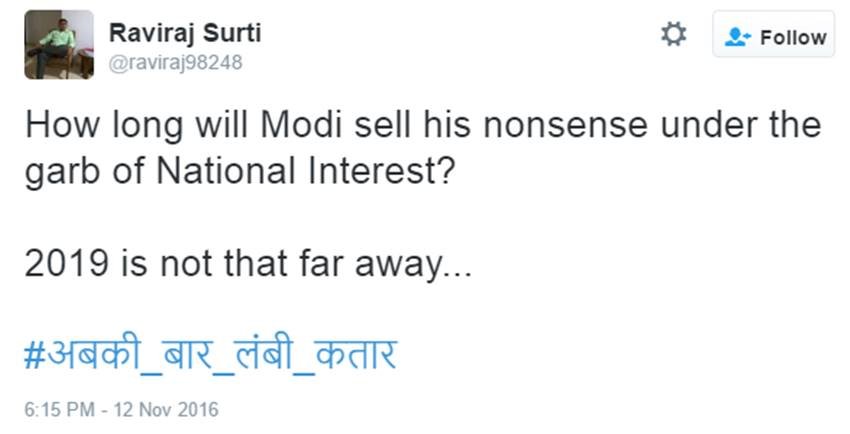Click the line "2019 is not that far away..."

(245, 267)
